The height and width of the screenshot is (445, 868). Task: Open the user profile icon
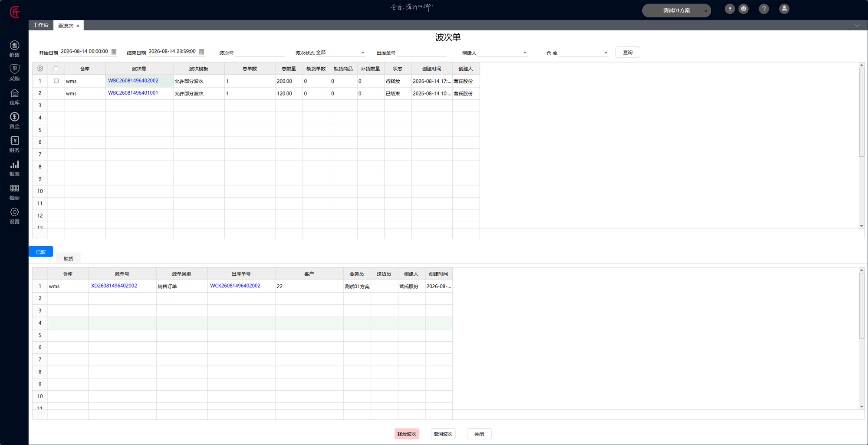point(784,9)
